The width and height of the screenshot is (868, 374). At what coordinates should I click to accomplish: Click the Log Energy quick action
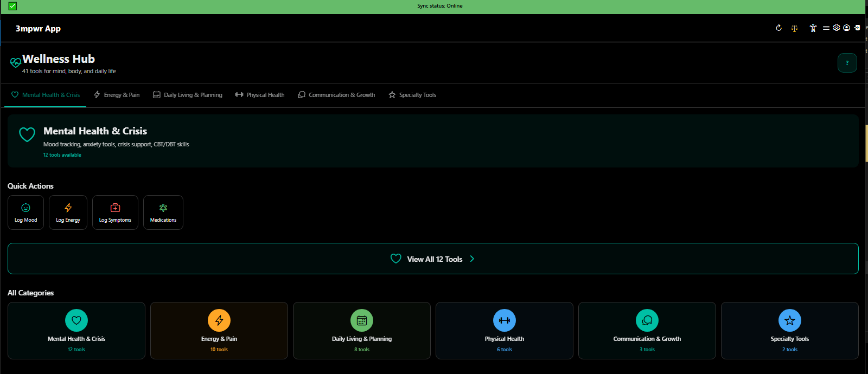[x=68, y=212]
